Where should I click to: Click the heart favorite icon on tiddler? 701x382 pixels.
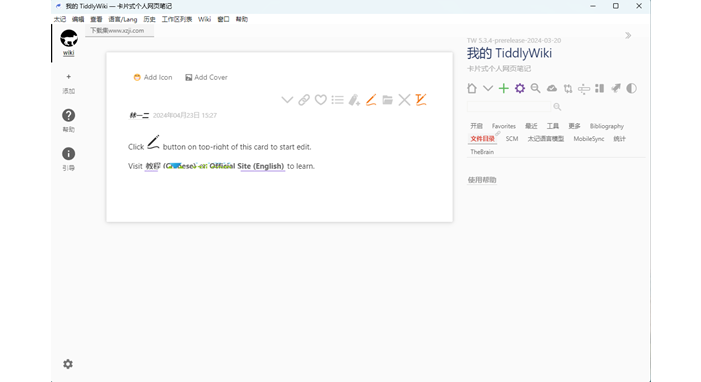321,100
